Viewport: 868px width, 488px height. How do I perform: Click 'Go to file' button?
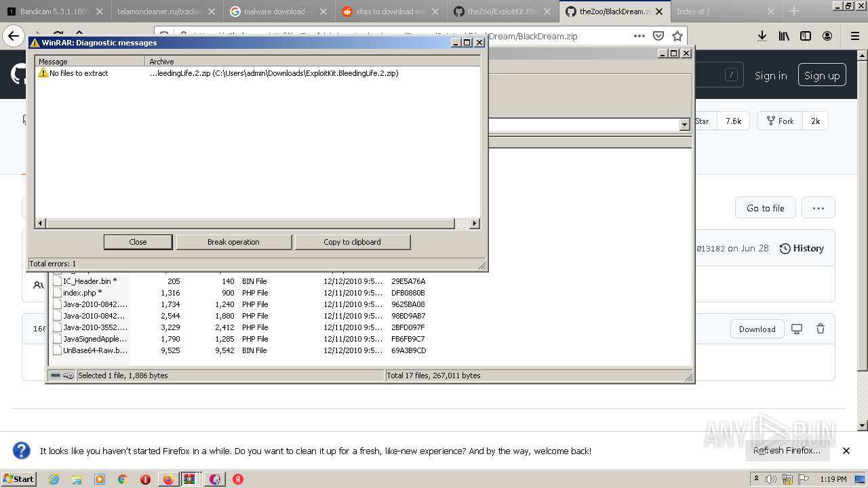[765, 208]
